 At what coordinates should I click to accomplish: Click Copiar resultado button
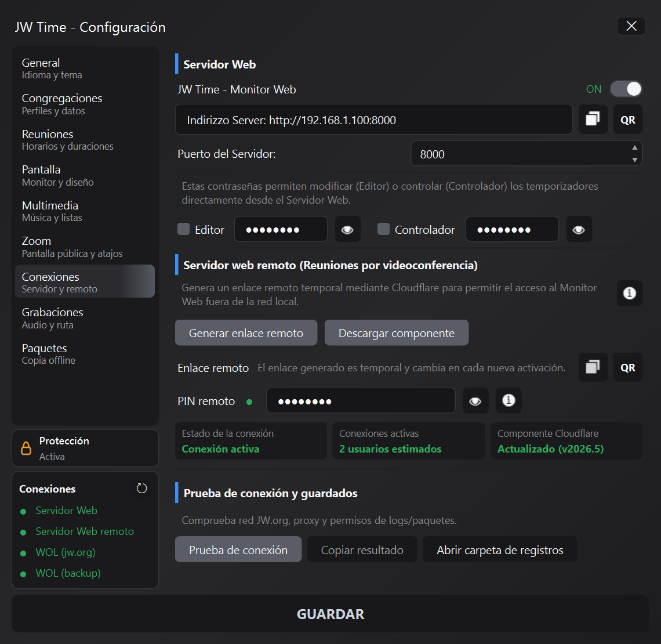point(362,549)
